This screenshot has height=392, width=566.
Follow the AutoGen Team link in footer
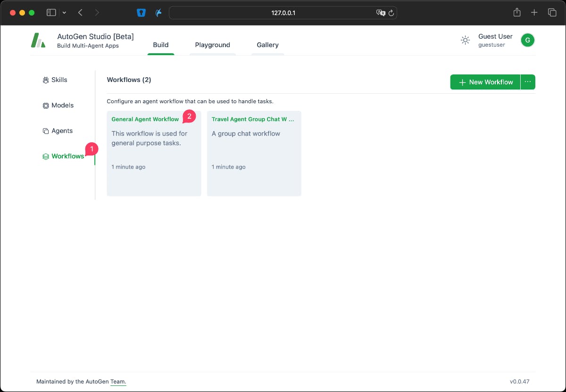pos(118,382)
